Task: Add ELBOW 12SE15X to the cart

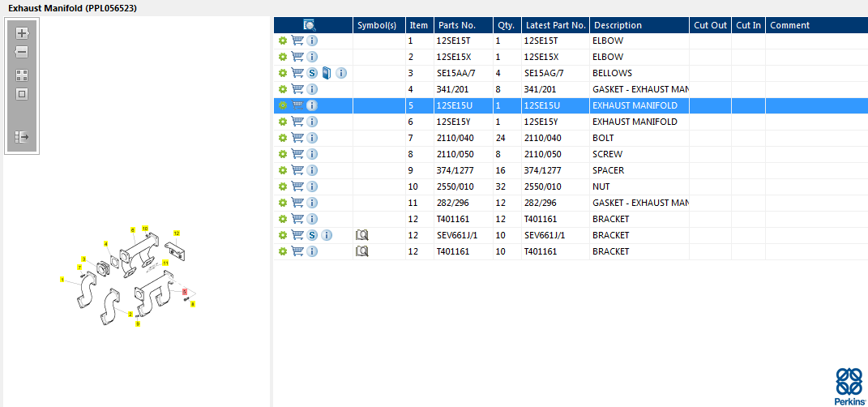Action: (297, 57)
